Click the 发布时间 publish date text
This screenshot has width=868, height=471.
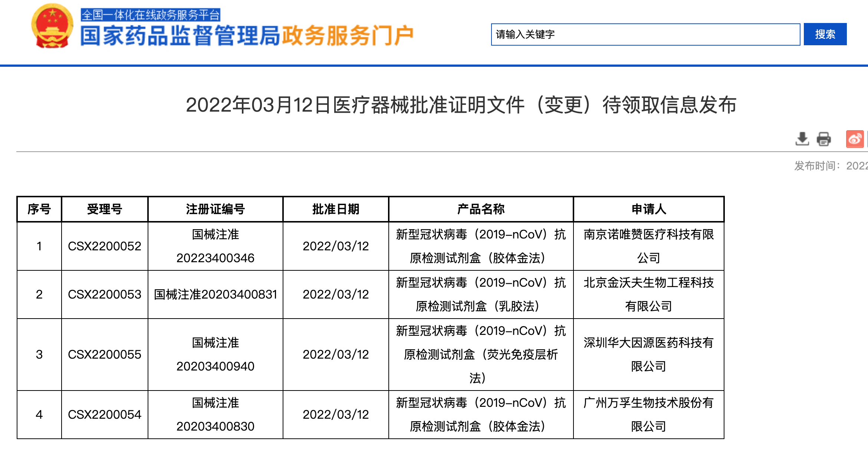point(830,166)
